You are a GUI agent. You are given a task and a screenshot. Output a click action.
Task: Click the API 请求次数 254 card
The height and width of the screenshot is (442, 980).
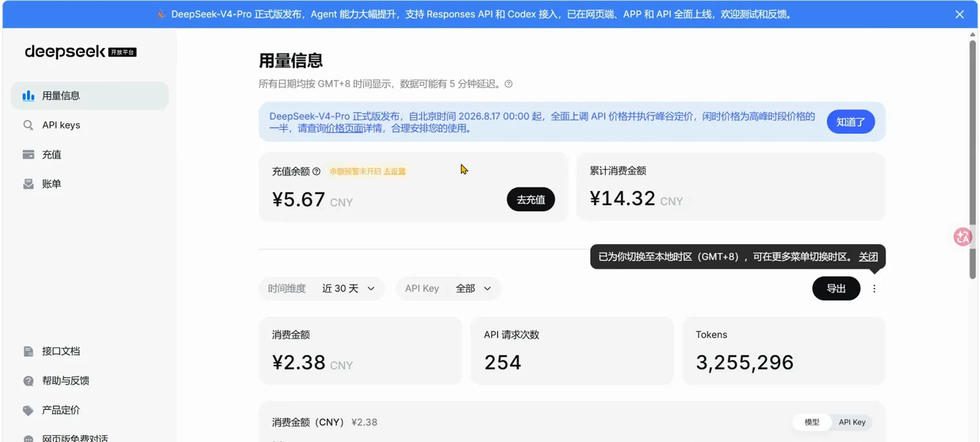coord(572,351)
